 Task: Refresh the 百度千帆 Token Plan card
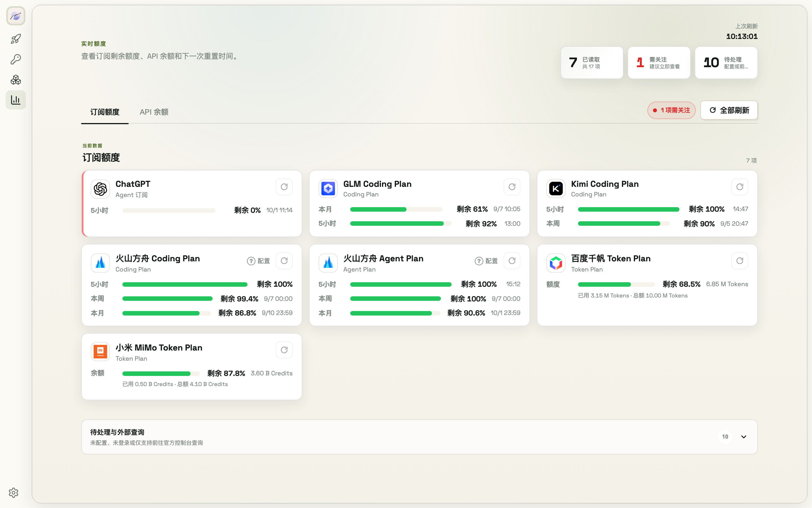point(740,261)
